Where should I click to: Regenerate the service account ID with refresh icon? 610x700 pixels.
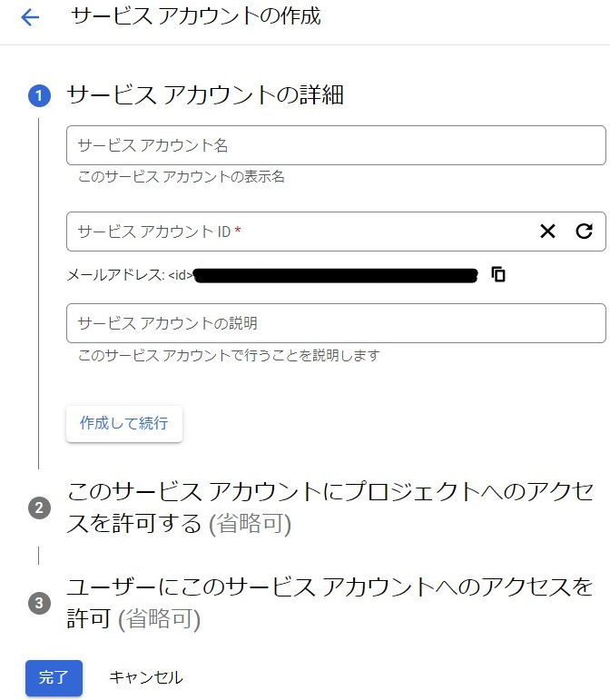pyautogui.click(x=584, y=232)
